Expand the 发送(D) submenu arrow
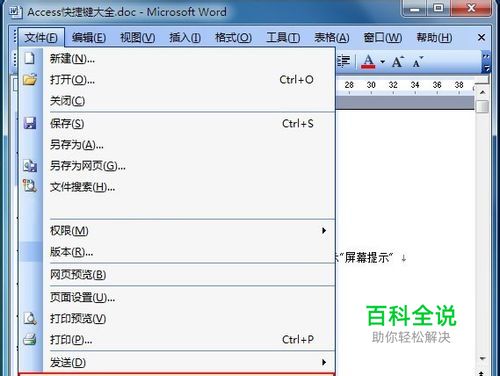 [x=324, y=362]
